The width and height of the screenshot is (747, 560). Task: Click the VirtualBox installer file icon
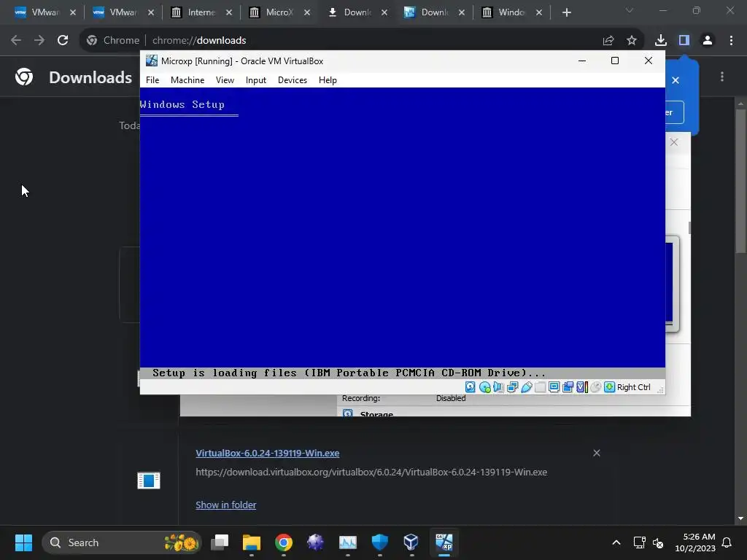coord(149,481)
